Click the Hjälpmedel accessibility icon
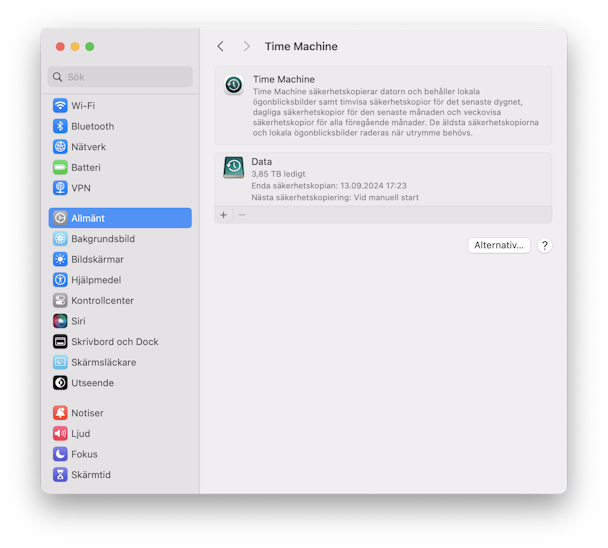 click(x=60, y=280)
